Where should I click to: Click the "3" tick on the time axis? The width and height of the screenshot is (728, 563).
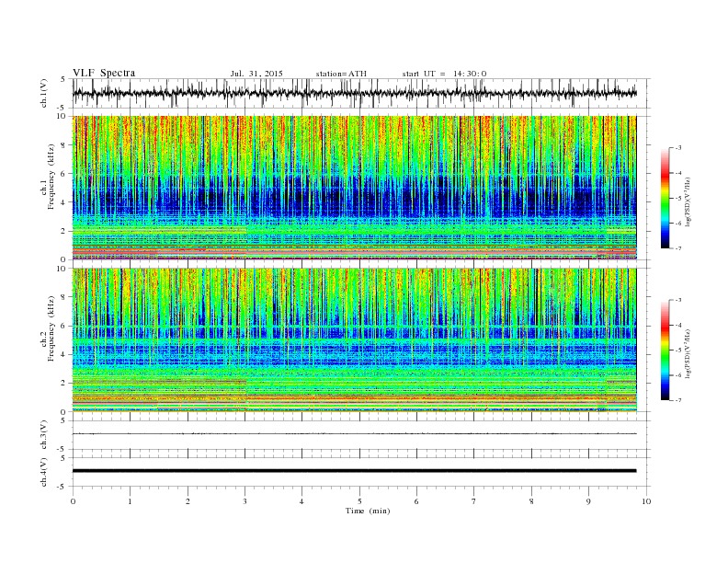pyautogui.click(x=245, y=501)
